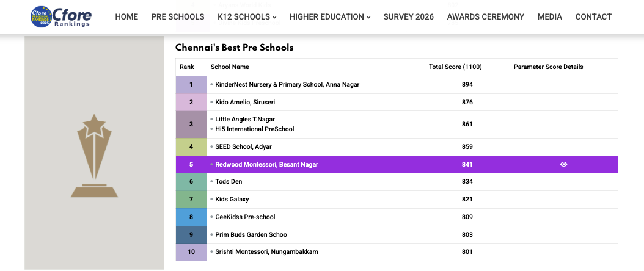Click the gold trophy award image
The height and width of the screenshot is (271, 644).
(x=94, y=156)
